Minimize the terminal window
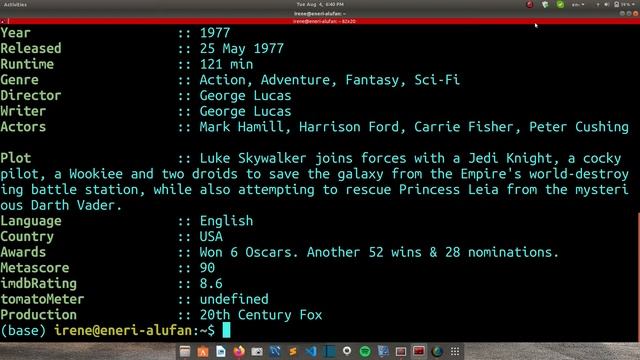The width and height of the screenshot is (640, 360). [x=622, y=13]
